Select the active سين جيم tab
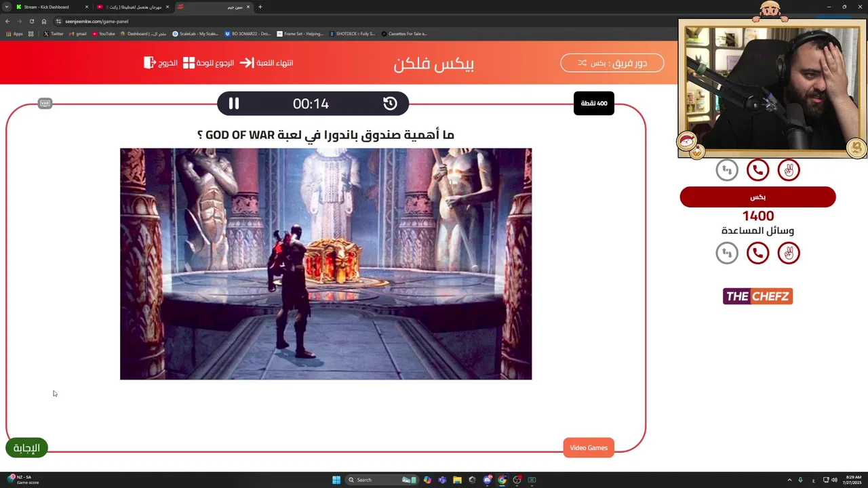 pos(214,7)
